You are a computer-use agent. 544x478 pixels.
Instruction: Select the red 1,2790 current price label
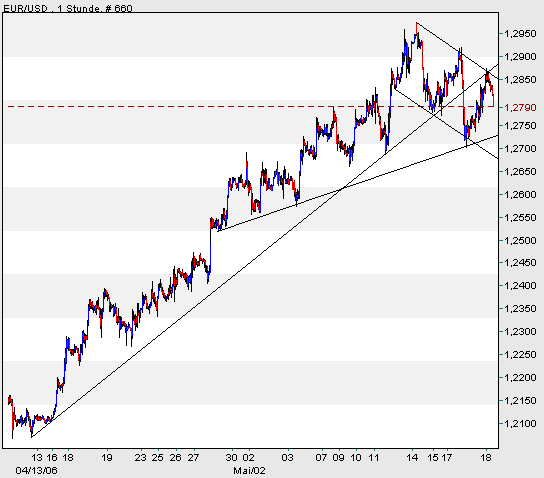(520, 108)
